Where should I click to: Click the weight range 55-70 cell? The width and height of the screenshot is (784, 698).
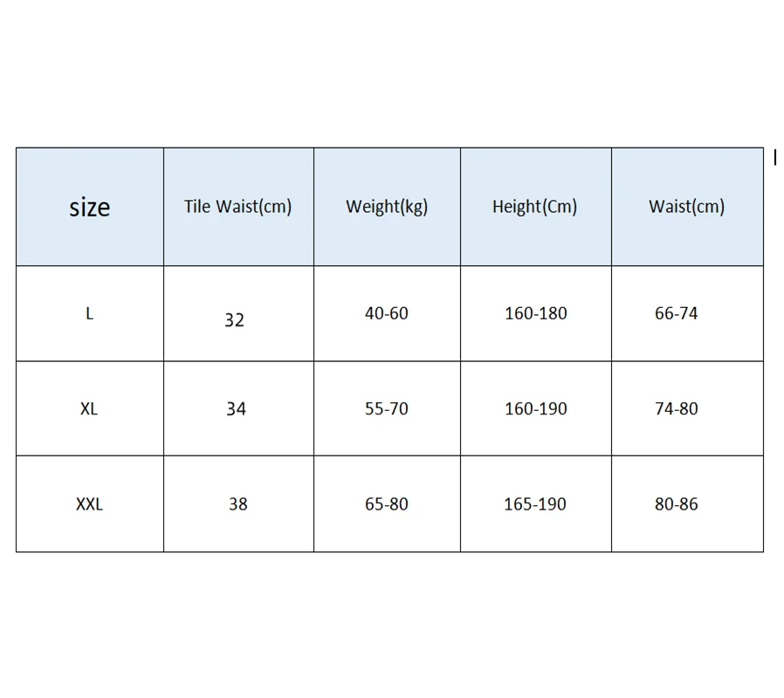tap(386, 409)
